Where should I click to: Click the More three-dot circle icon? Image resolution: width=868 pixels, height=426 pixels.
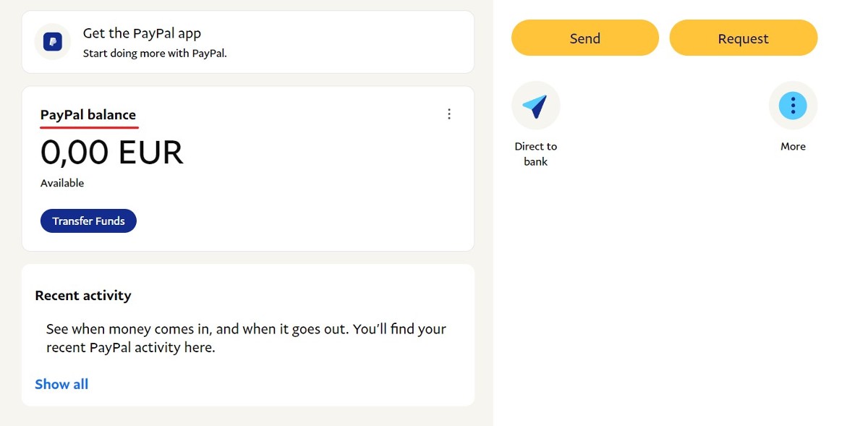(x=793, y=106)
